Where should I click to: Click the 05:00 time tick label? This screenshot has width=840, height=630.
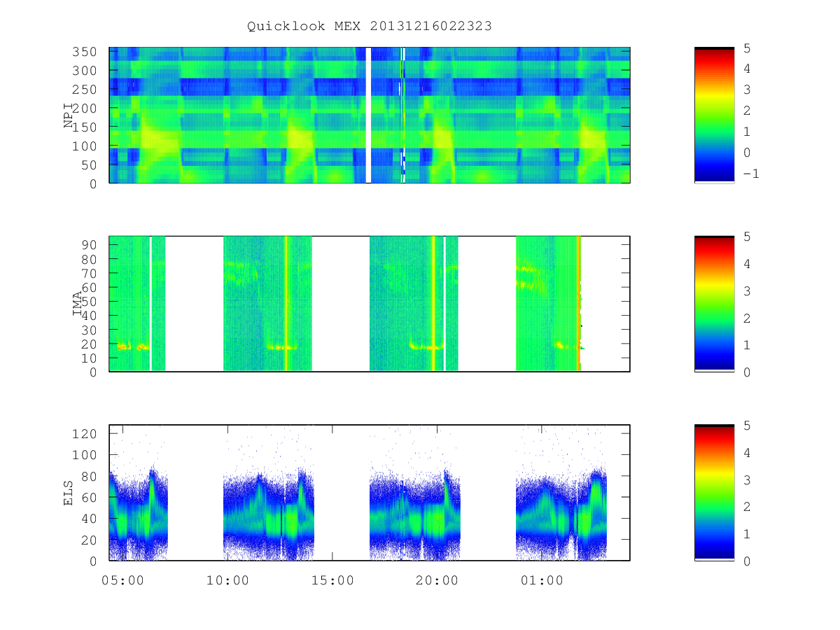123,580
